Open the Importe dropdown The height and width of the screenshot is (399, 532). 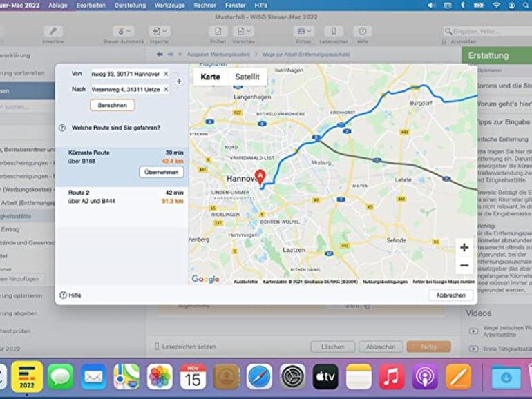click(160, 32)
